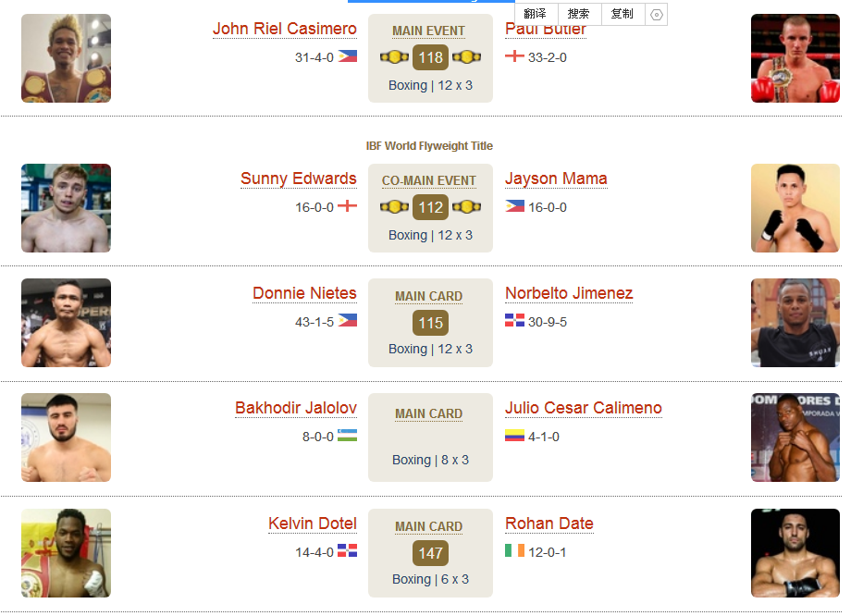
Task: Click the right title belt icon in the 112 bout
Action: pyautogui.click(x=467, y=207)
